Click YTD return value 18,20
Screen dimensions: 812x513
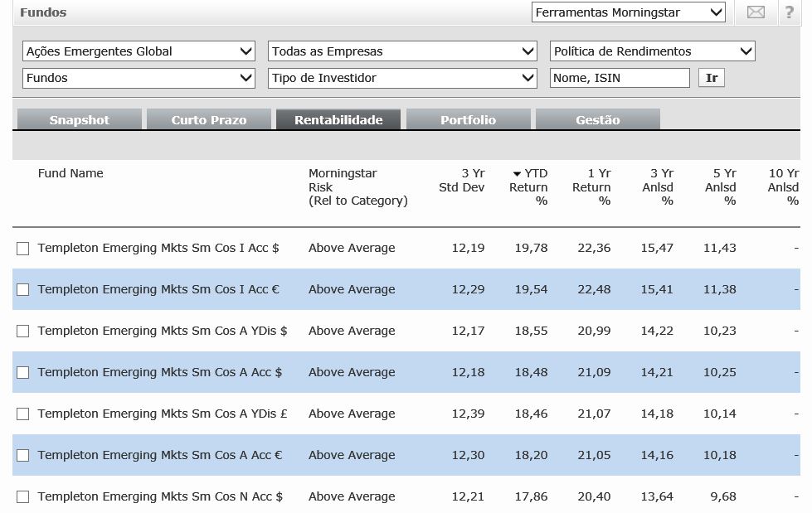[x=531, y=455]
